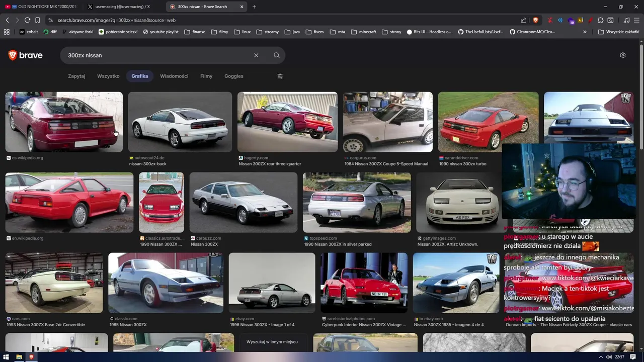Screen dimensions: 644x362
Task: Click the Wyszukaj w innym miejscu button
Action: 272,342
